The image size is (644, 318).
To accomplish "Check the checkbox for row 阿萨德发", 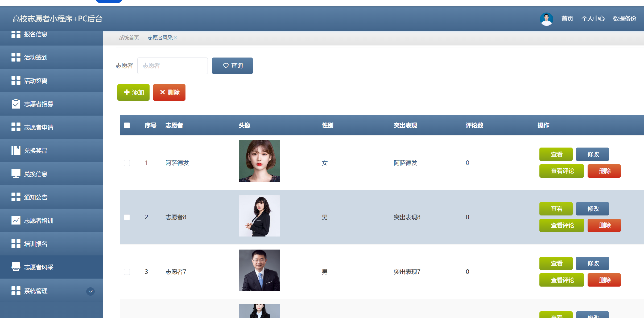I will pos(127,163).
